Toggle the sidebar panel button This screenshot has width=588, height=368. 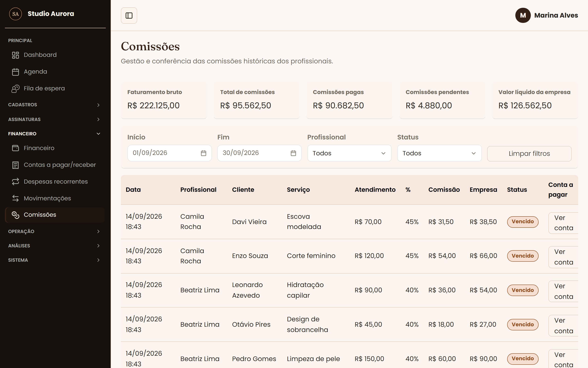point(129,16)
